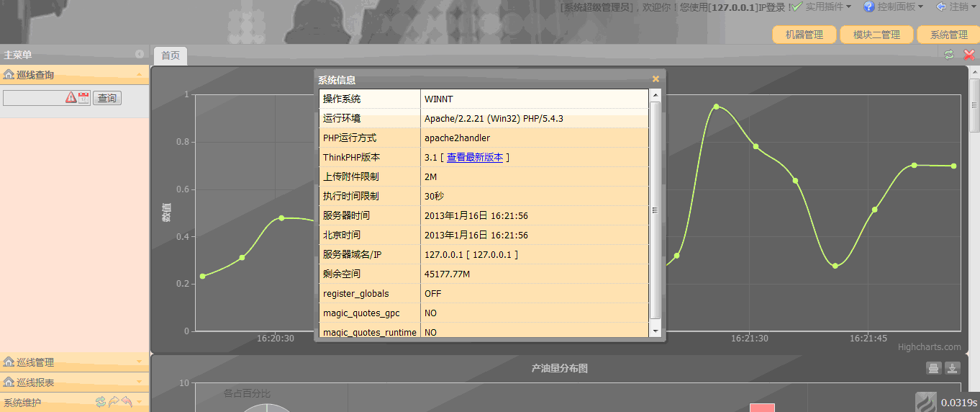Click the 查看最新版本 link
This screenshot has width=980, height=412.
pyautogui.click(x=474, y=157)
